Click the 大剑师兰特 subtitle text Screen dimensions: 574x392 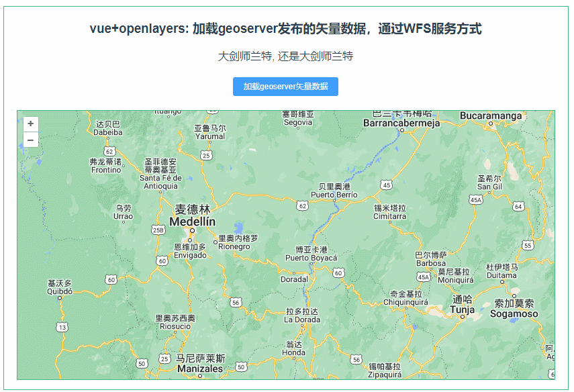(285, 56)
